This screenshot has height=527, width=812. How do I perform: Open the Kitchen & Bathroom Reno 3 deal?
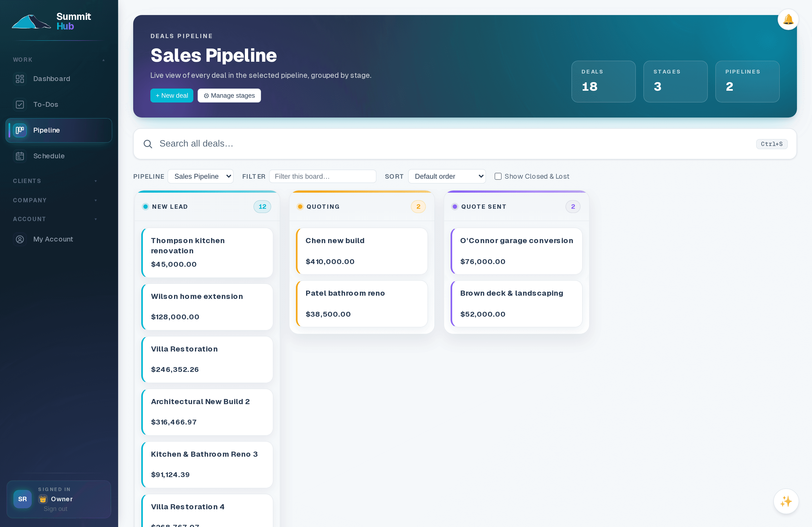(207, 465)
